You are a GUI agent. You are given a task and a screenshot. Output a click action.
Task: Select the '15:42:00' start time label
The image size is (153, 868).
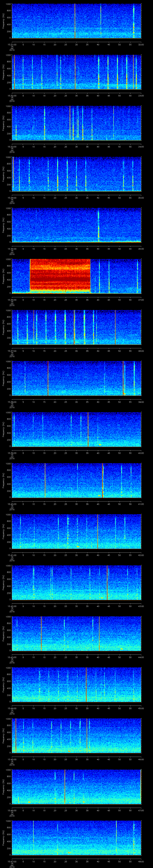(x=12, y=606)
